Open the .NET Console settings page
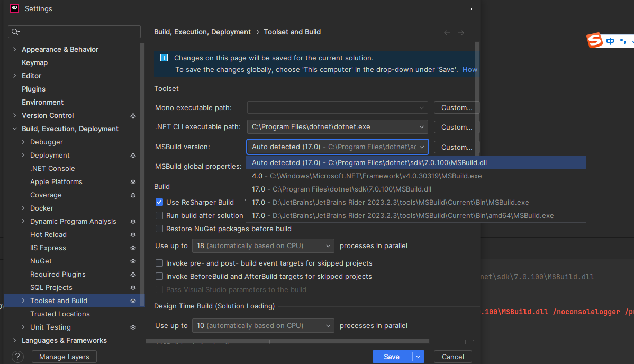Screen dimensions: 634x364 [52, 169]
